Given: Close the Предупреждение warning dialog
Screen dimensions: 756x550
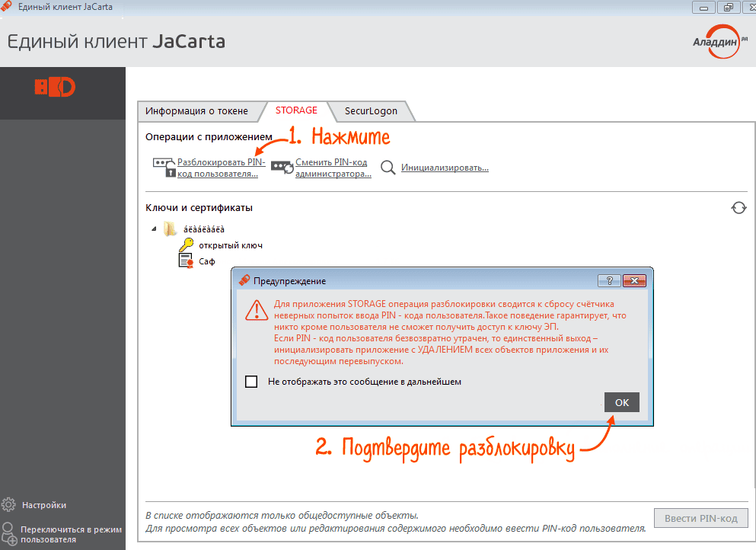Looking at the screenshot, I should tap(633, 280).
